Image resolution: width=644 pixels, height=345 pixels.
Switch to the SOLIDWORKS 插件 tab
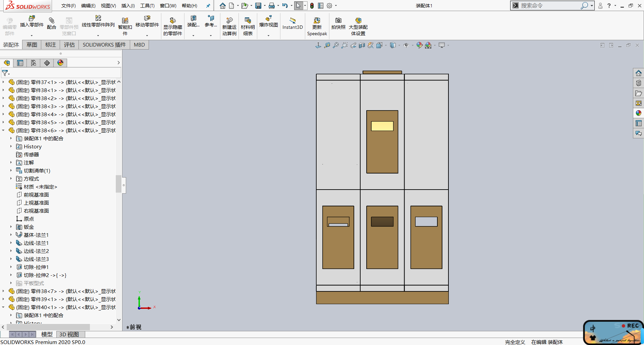pos(104,45)
